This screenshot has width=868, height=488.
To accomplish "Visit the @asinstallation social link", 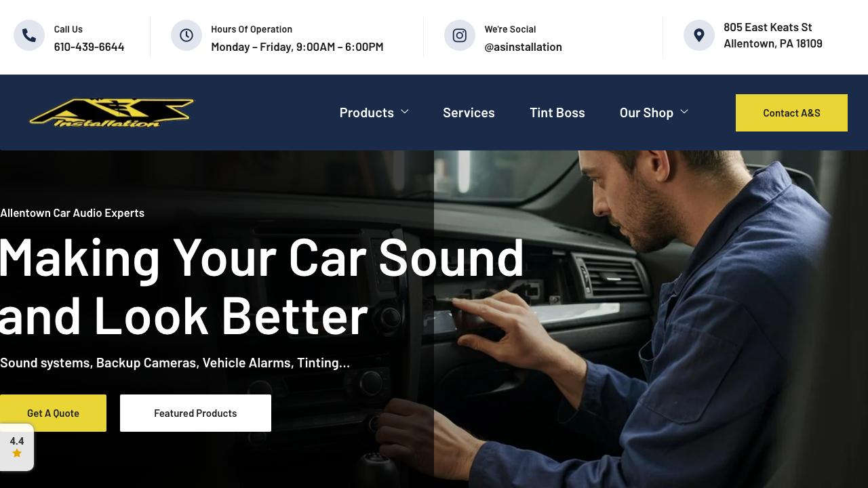I will [x=523, y=47].
